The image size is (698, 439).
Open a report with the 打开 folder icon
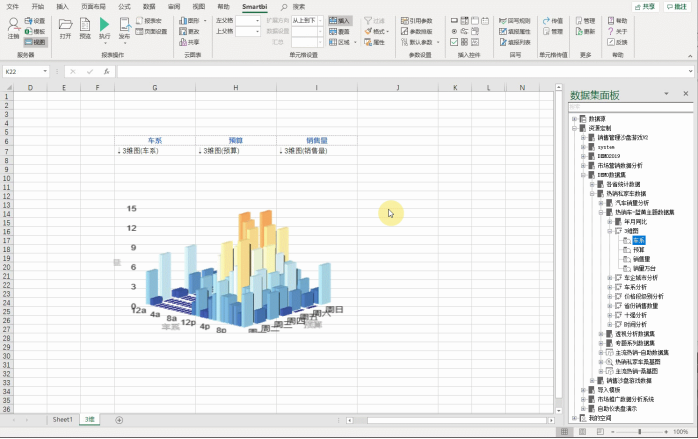pos(65,24)
